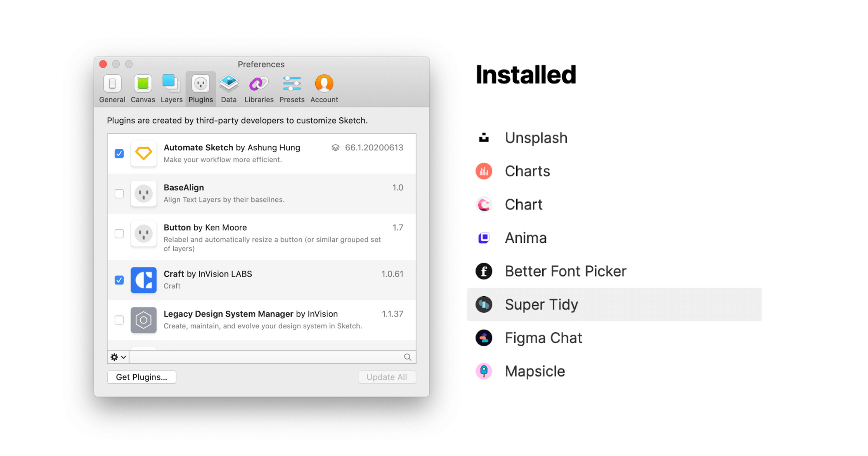This screenshot has height=456, width=868.
Task: Open the gear actions dropdown menu
Action: click(118, 357)
